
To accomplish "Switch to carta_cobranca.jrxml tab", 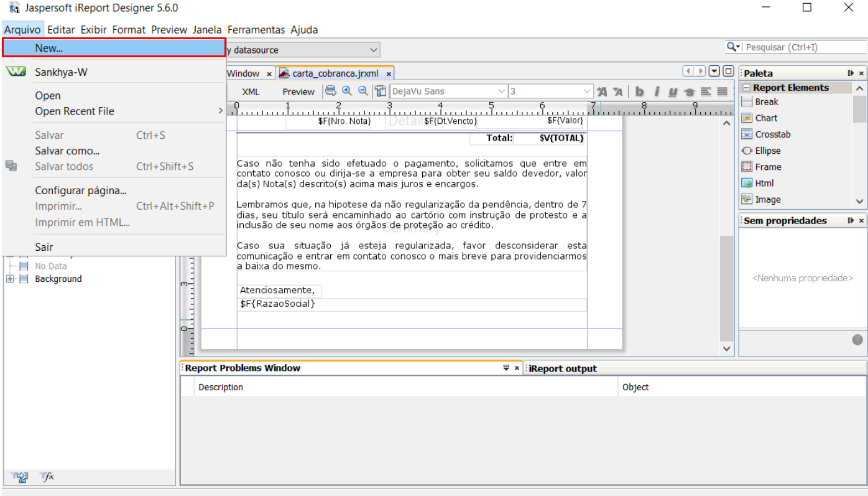I will tap(335, 73).
